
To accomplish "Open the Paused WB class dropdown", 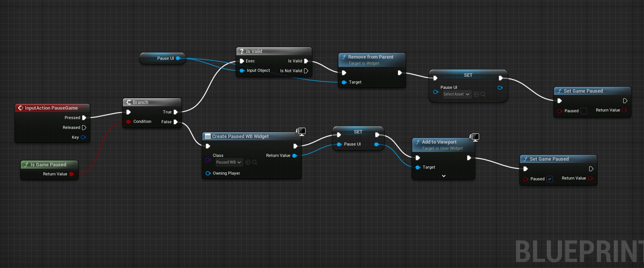I will pyautogui.click(x=228, y=162).
